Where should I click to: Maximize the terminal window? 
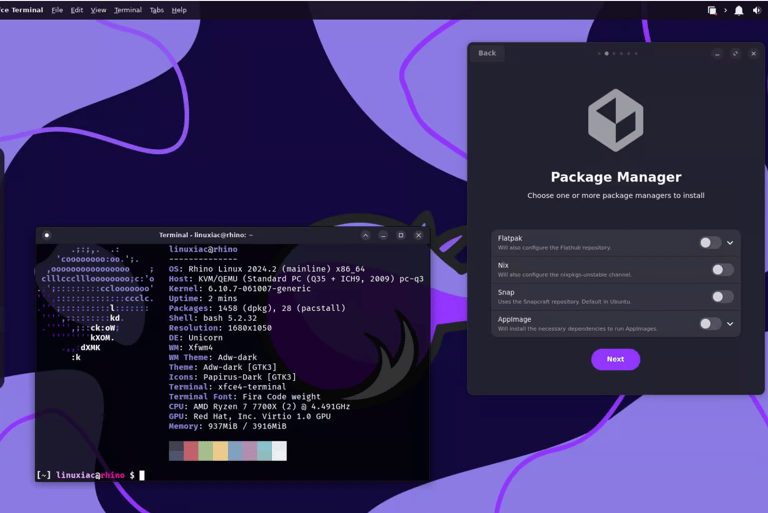(x=401, y=235)
